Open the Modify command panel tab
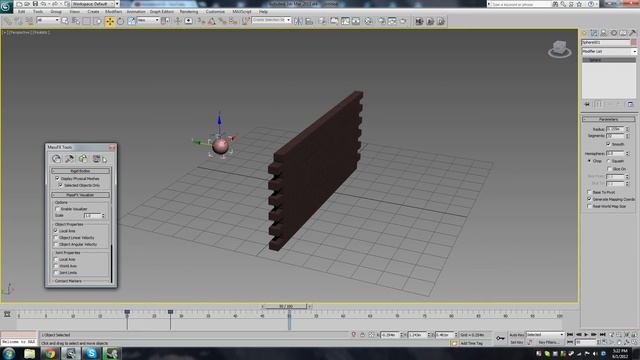 tap(594, 33)
